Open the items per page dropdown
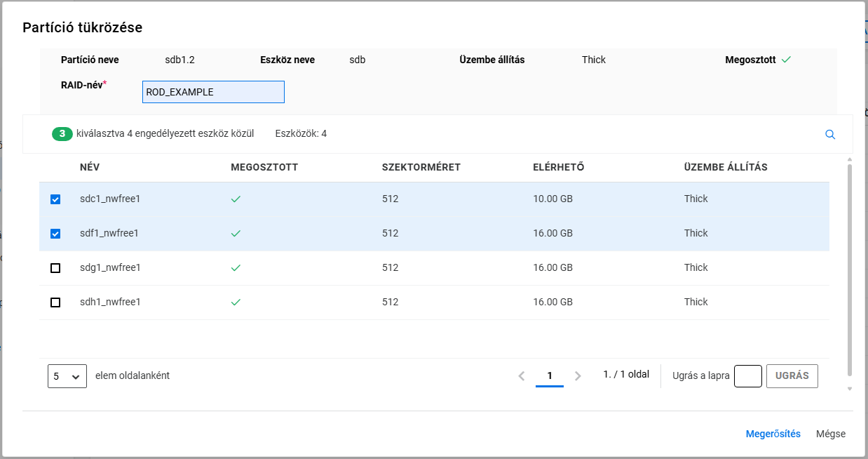This screenshot has height=459, width=868. point(67,376)
